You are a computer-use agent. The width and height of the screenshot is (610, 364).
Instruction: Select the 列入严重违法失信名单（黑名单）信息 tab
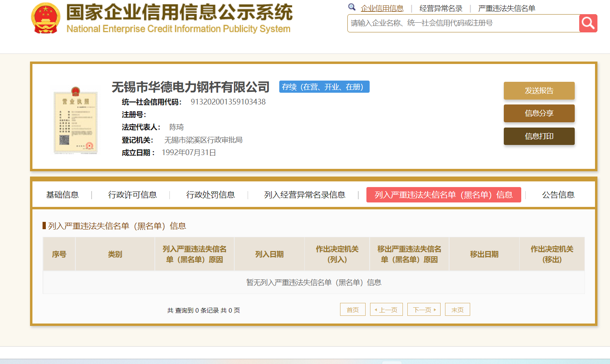tap(444, 195)
